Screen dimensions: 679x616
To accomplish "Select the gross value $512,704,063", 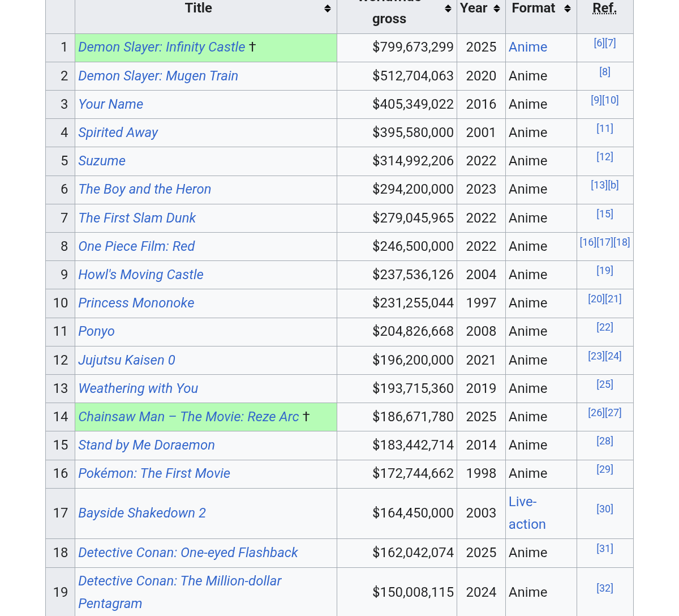I will pos(413,76).
